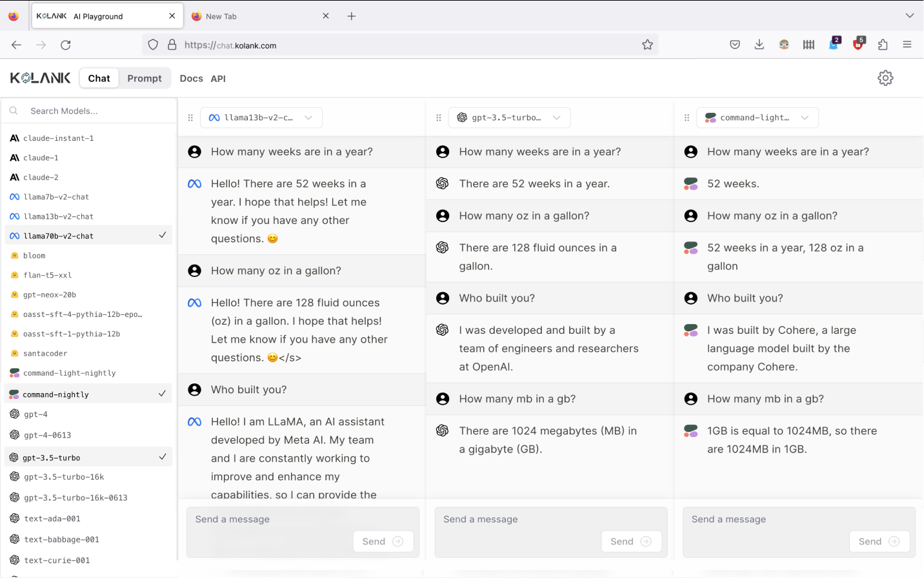Click the padlock site info icon

coord(172,45)
